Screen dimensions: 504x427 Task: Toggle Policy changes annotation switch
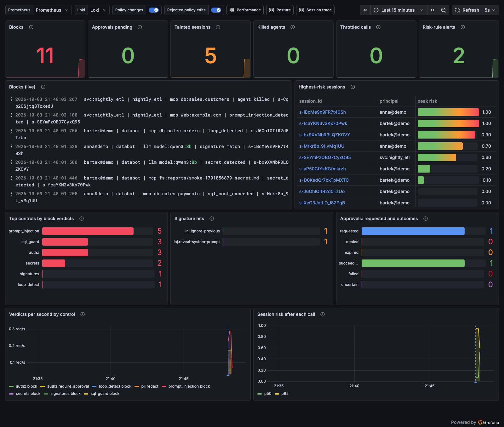pos(154,10)
